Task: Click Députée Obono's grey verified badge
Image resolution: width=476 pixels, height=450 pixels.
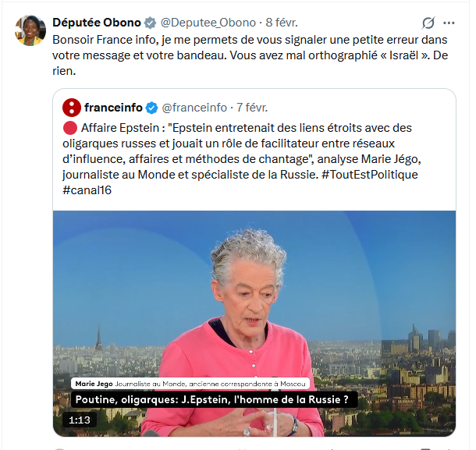Action: [x=150, y=23]
